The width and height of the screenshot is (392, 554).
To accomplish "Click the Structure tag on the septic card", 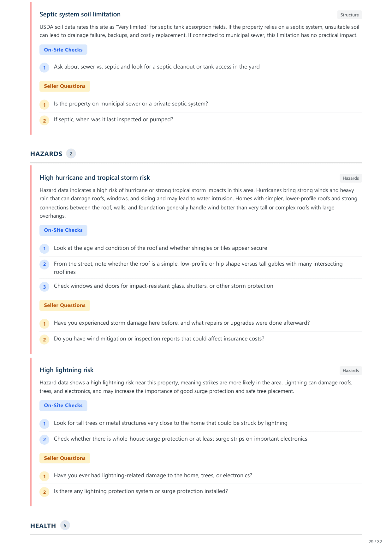I will tap(349, 15).
